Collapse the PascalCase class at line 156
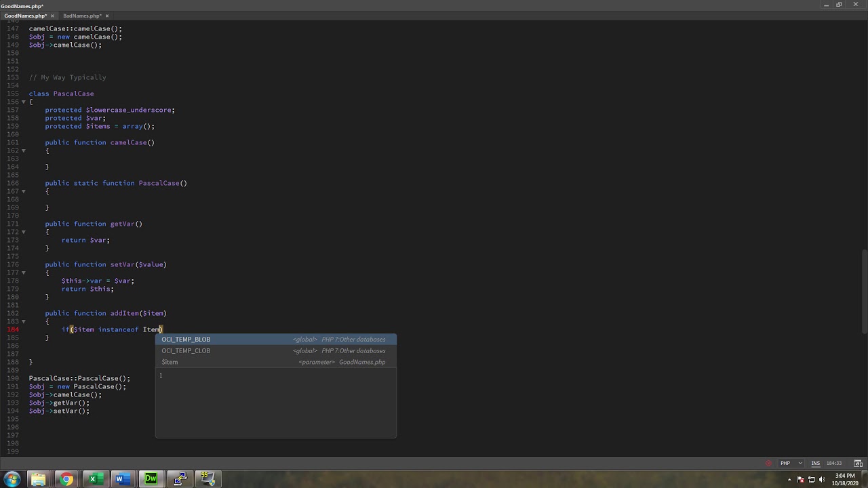 click(23, 102)
